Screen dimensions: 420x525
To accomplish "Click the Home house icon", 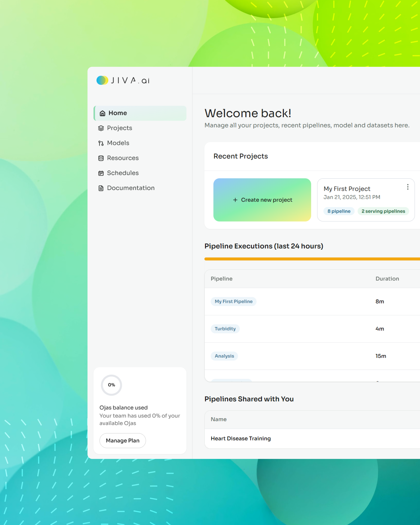I will tap(102, 113).
